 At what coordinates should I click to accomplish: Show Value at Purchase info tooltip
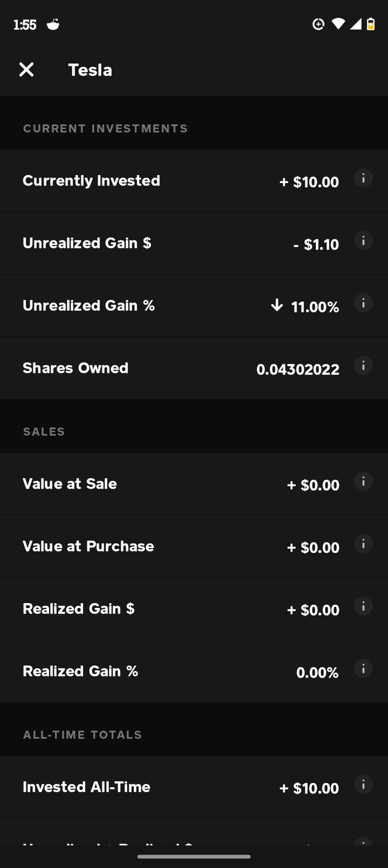pyautogui.click(x=363, y=544)
